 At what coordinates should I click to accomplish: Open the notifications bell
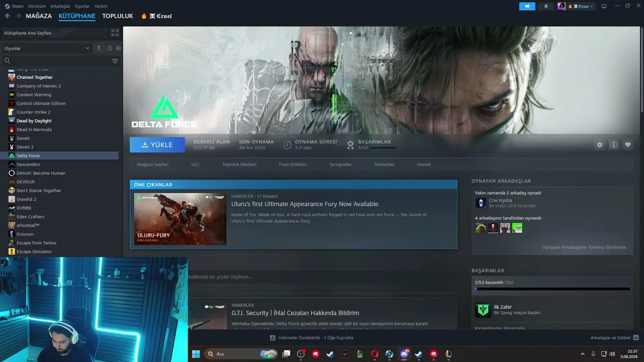point(546,7)
